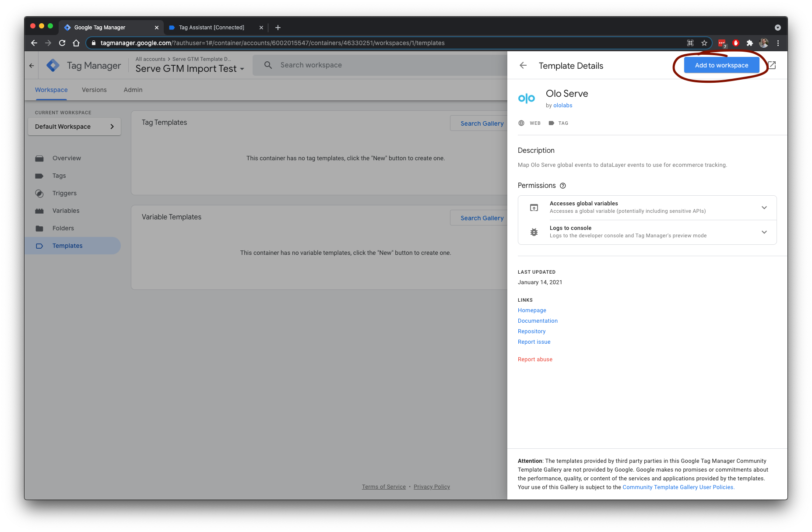The image size is (812, 532).
Task: Open the Homepage link
Action: coord(532,310)
